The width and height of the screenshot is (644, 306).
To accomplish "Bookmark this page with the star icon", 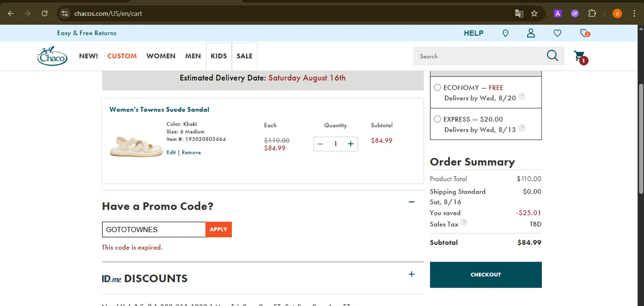I will [x=534, y=13].
